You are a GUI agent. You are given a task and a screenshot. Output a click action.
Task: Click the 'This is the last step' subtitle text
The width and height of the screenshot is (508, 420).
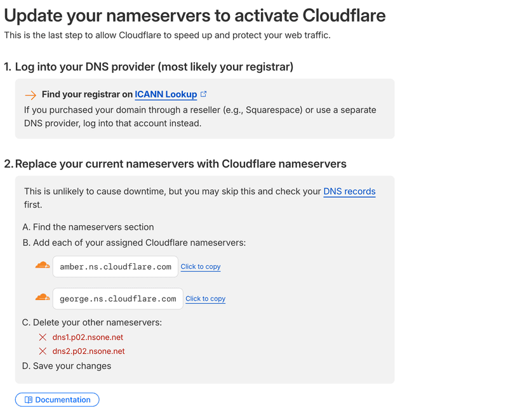[x=167, y=35]
